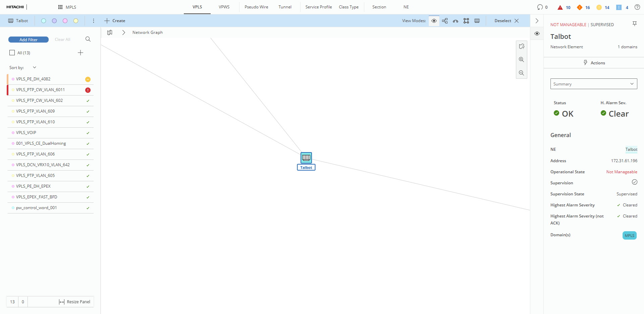
Task: Select the cyan color circle filter
Action: coord(44,21)
